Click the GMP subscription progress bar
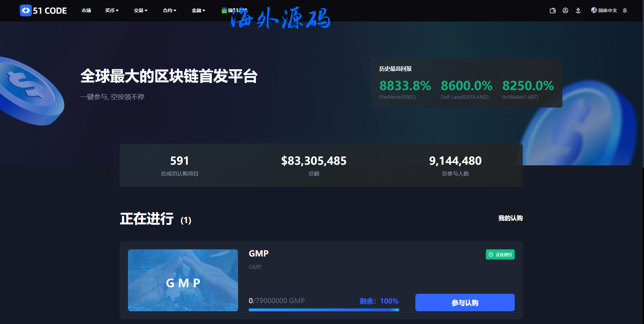The height and width of the screenshot is (324, 644). click(324, 310)
